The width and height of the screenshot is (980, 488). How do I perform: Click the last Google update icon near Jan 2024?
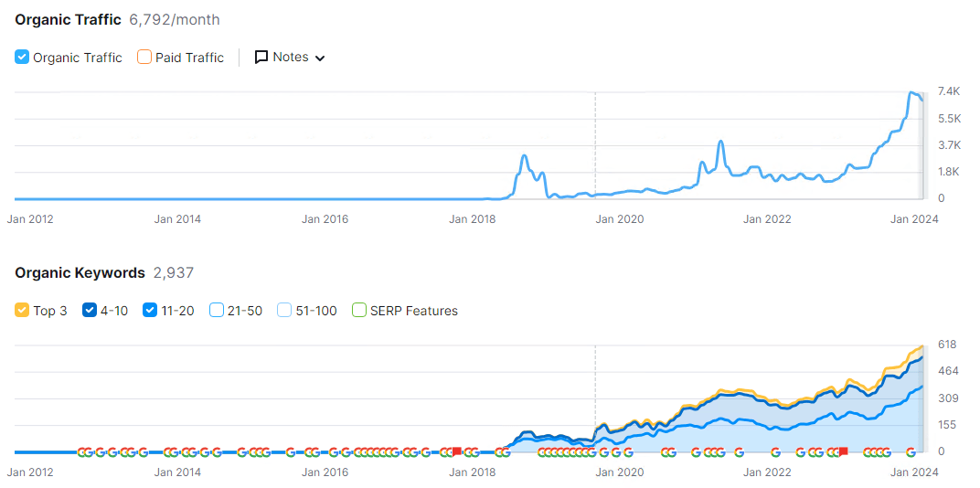911,451
